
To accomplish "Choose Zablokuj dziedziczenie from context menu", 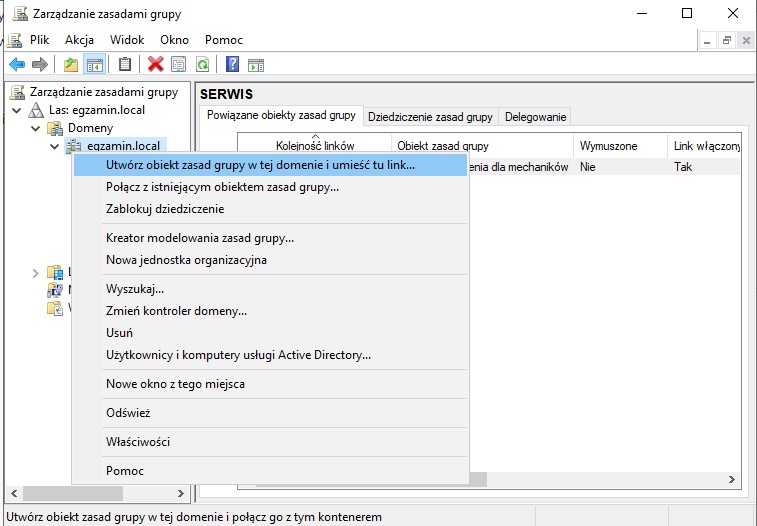I will 165,209.
